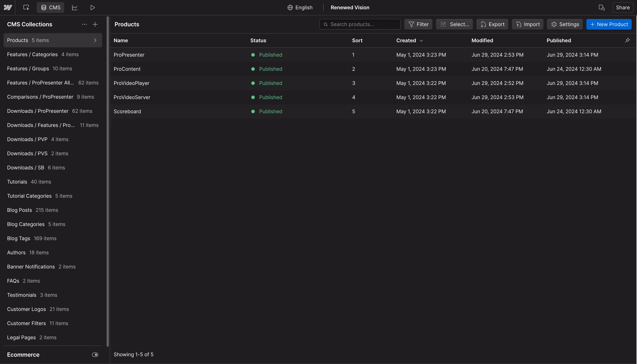
Task: Click the pin columns icon
Action: [x=627, y=40]
